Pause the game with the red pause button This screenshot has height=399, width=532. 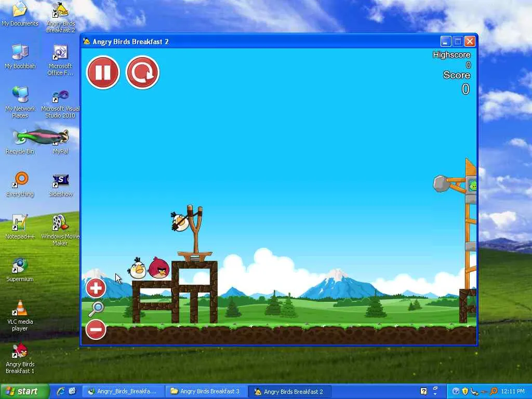click(x=103, y=72)
